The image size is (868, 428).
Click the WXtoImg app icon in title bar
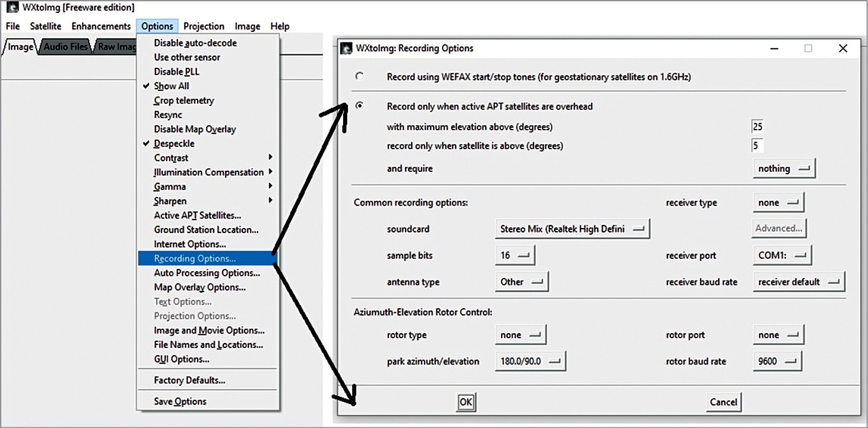pyautogui.click(x=12, y=8)
